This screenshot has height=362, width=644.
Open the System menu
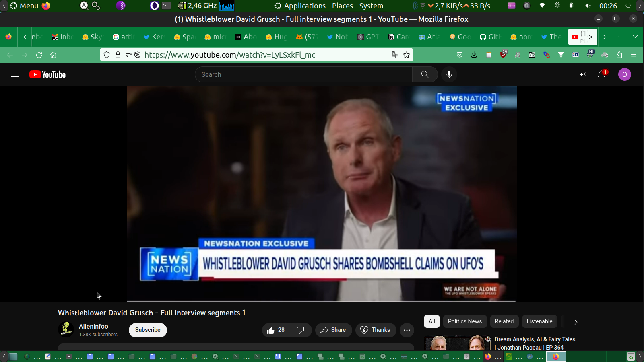point(371,6)
